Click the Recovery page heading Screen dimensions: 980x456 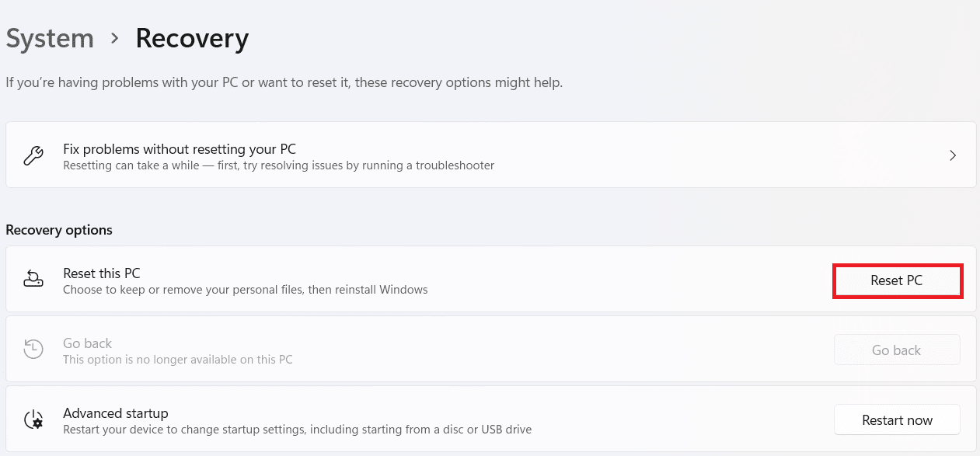pos(192,39)
